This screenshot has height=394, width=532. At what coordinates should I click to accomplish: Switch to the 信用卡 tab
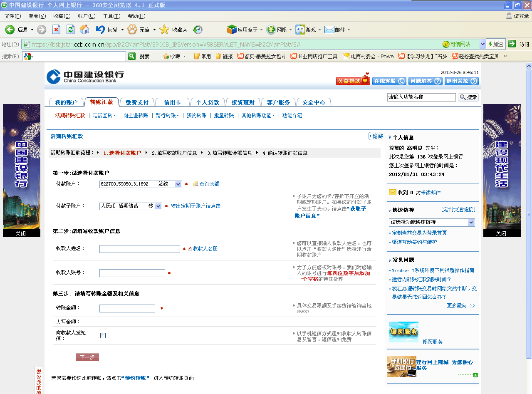point(172,102)
